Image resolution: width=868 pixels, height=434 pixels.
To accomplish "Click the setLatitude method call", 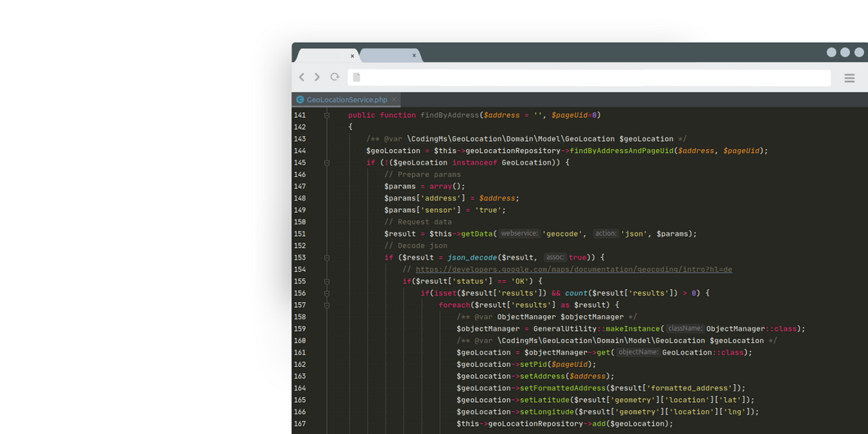I will 545,400.
